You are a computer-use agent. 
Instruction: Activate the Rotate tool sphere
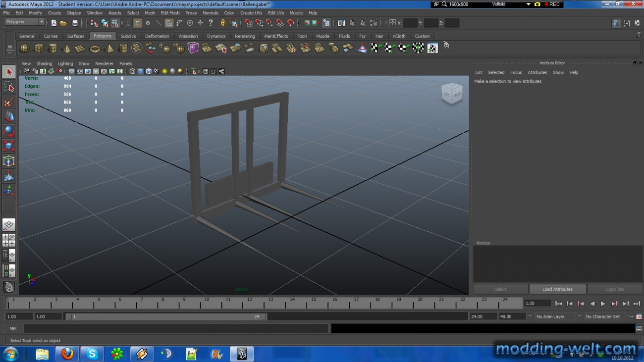(9, 132)
